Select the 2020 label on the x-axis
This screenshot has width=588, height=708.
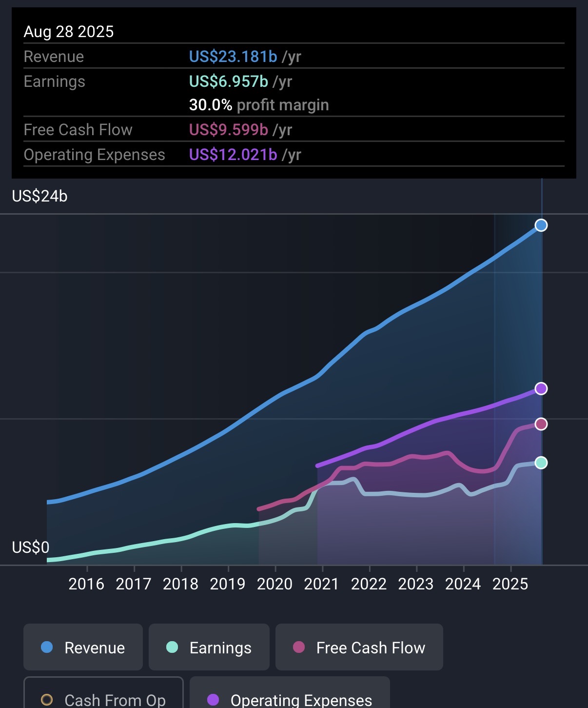(274, 584)
